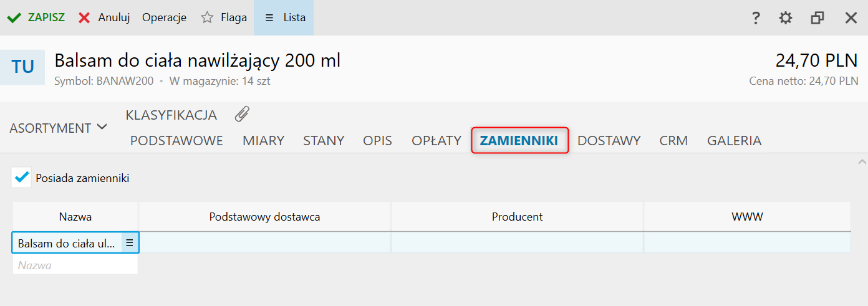Open settings gear icon
This screenshot has width=868, height=306.
point(786,18)
